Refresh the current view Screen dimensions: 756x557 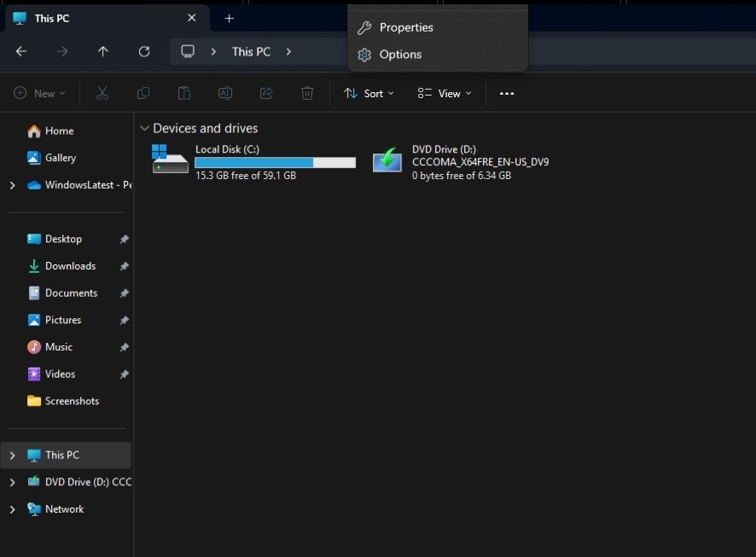click(144, 51)
